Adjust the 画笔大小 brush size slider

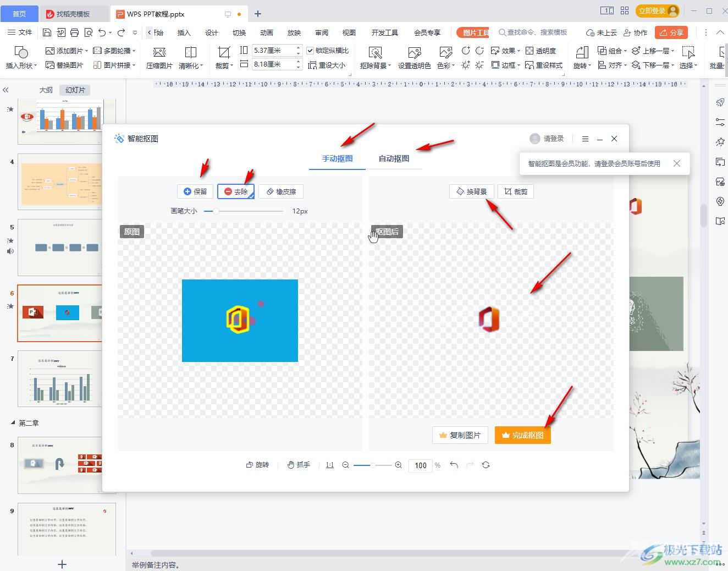[244, 211]
